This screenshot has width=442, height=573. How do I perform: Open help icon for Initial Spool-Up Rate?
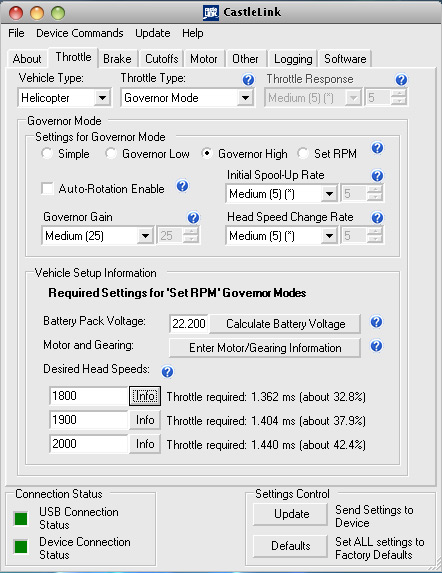click(x=377, y=176)
